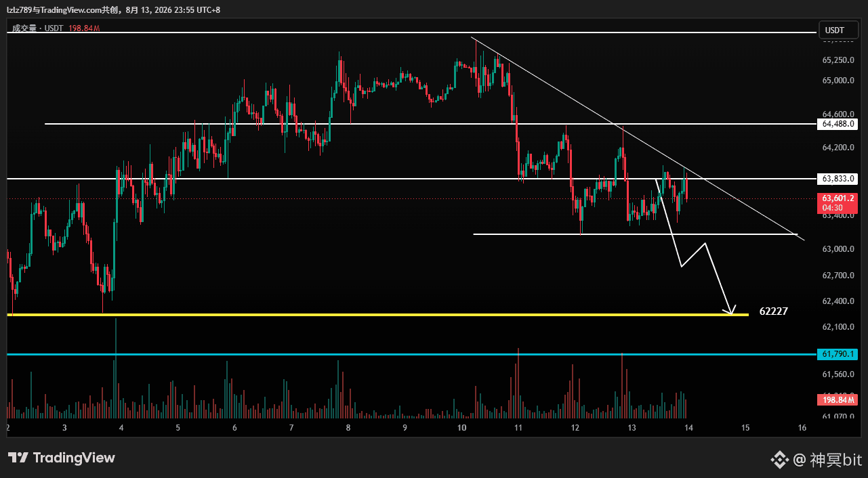Click the 62,100.0 price axis value
This screenshot has height=478, width=868.
click(838, 327)
